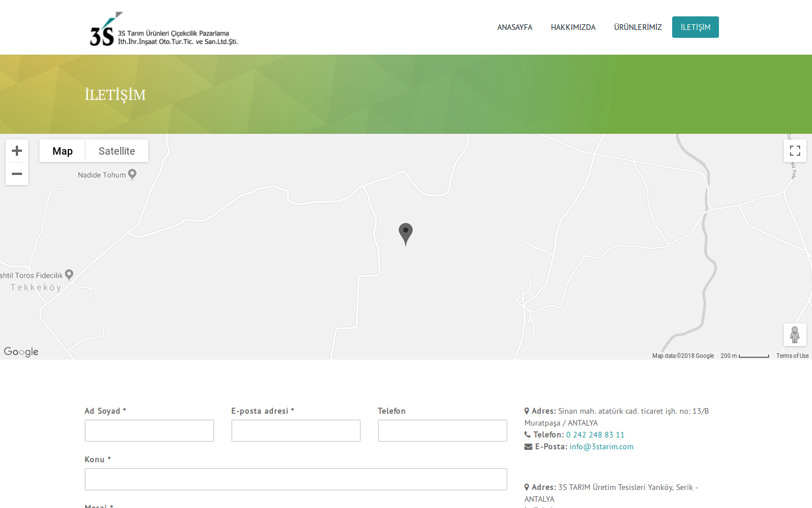
Task: Focus the Telefon input field
Action: pyautogui.click(x=443, y=431)
